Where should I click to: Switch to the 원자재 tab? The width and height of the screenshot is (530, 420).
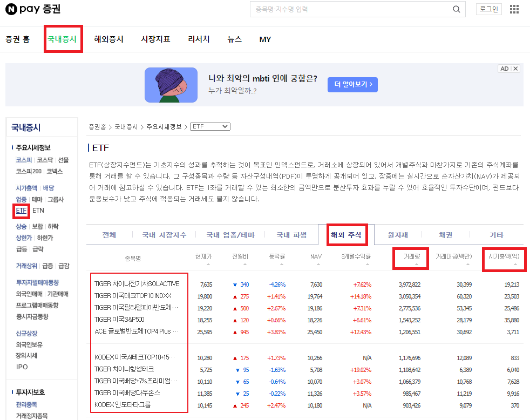[x=397, y=235]
